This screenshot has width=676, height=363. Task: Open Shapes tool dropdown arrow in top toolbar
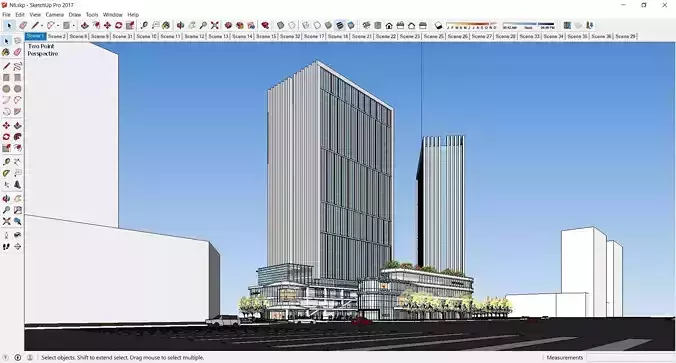point(73,26)
